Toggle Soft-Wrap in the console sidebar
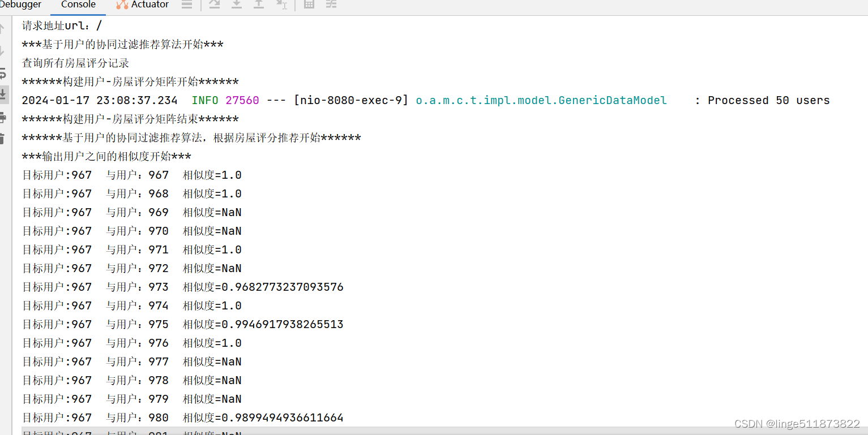868x435 pixels. point(3,73)
